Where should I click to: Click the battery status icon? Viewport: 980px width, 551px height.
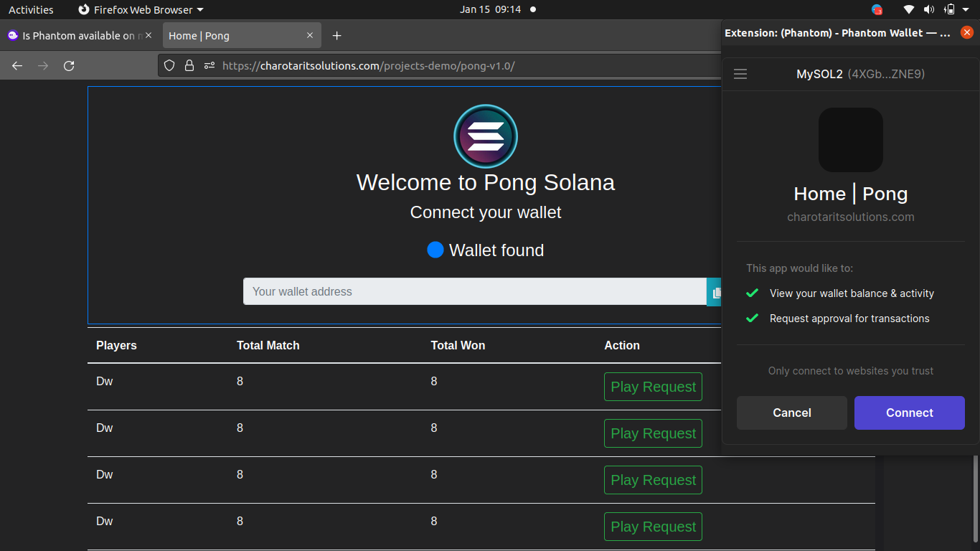(x=949, y=9)
